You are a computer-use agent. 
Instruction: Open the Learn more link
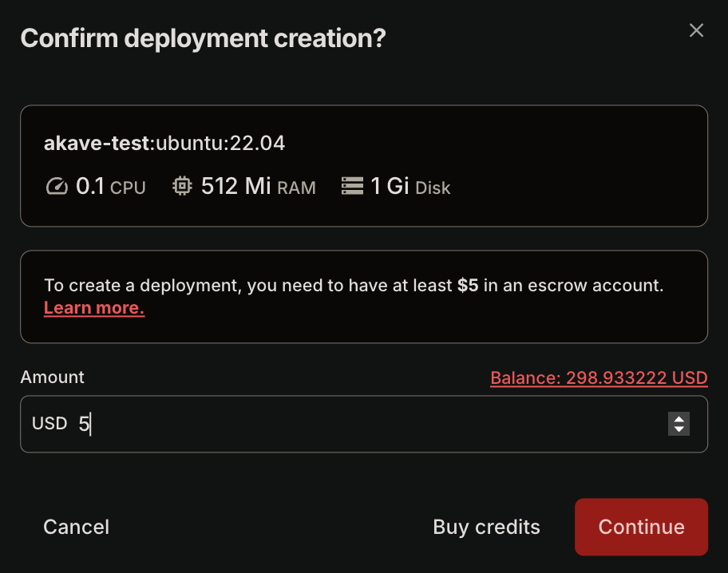coord(94,308)
